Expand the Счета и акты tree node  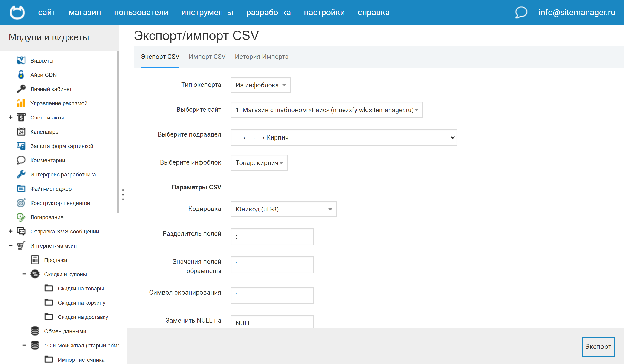(10, 117)
